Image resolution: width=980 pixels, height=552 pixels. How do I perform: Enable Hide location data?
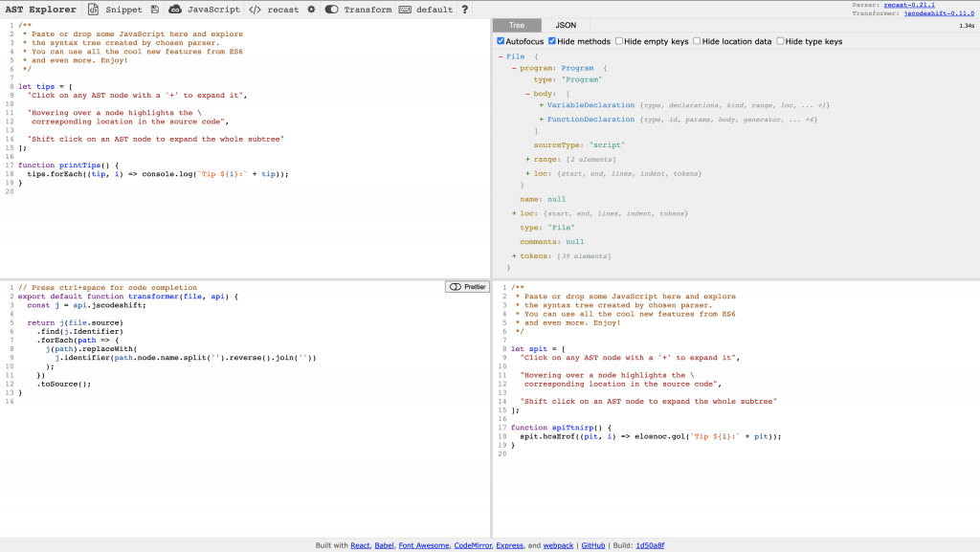tap(700, 39)
